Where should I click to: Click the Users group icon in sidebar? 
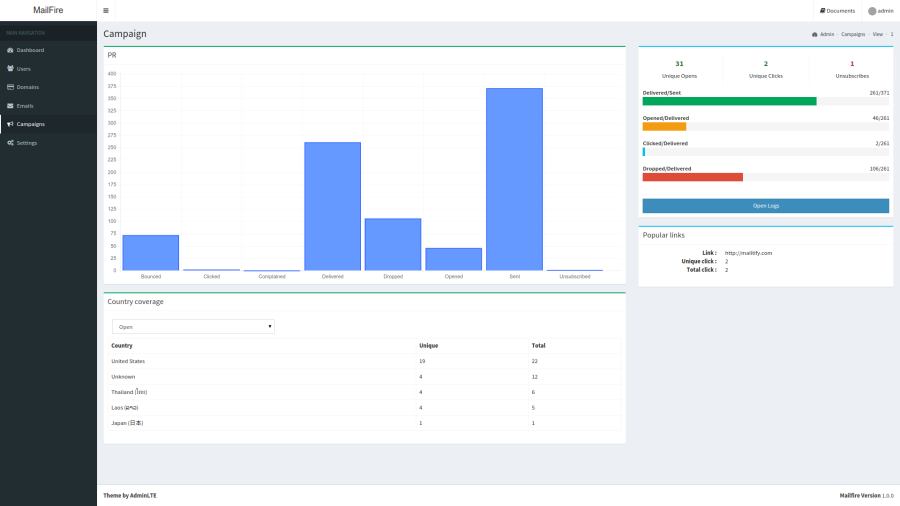pyautogui.click(x=10, y=68)
